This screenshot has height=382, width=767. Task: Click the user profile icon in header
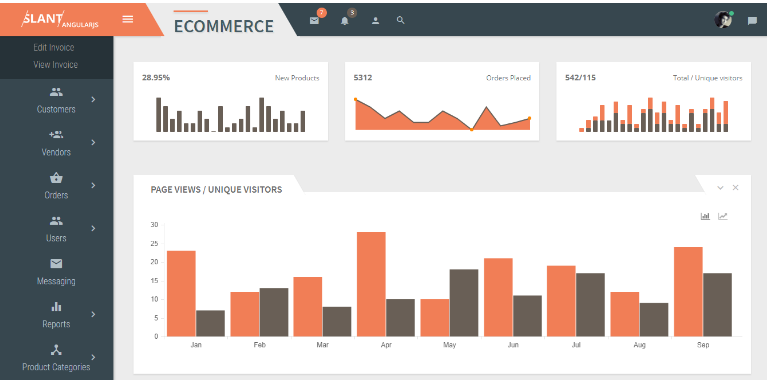pyautogui.click(x=375, y=21)
